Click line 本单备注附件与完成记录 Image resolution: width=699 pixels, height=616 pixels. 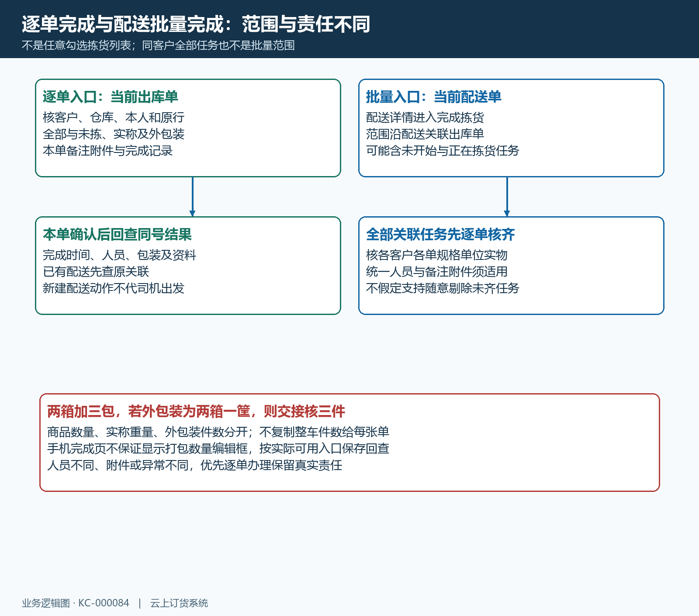pos(108,151)
